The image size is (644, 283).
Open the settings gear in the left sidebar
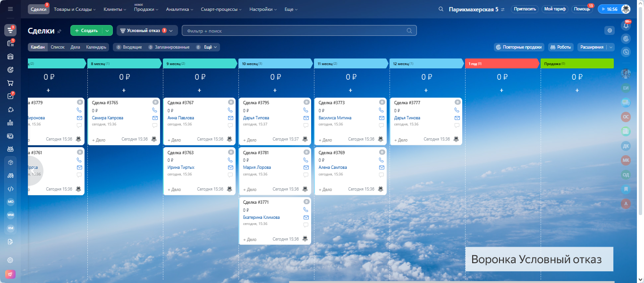[x=10, y=260]
